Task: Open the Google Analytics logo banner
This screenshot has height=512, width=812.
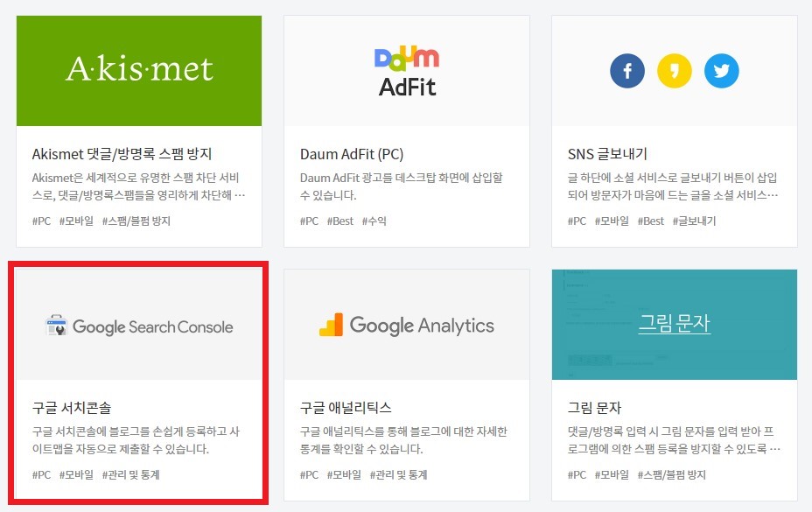Action: tap(407, 325)
